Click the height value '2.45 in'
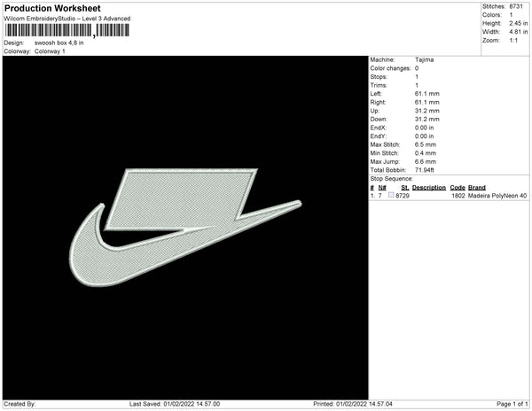The image size is (532, 411). (x=519, y=23)
